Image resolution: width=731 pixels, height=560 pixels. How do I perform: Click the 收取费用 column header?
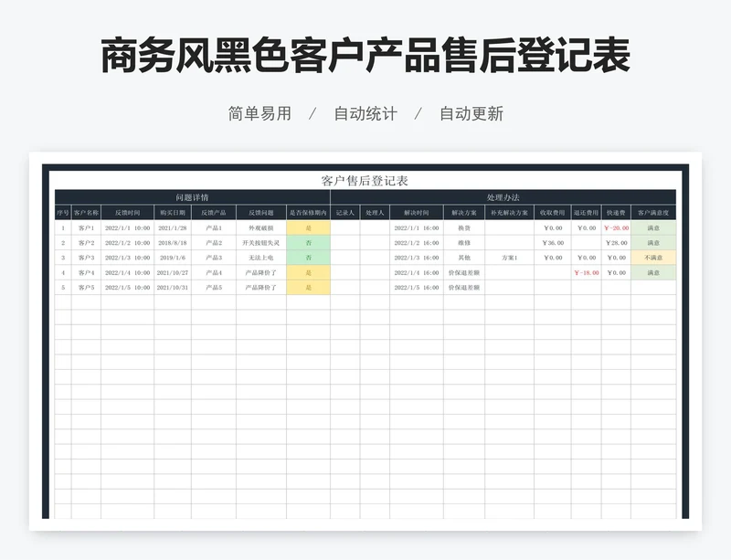(553, 213)
